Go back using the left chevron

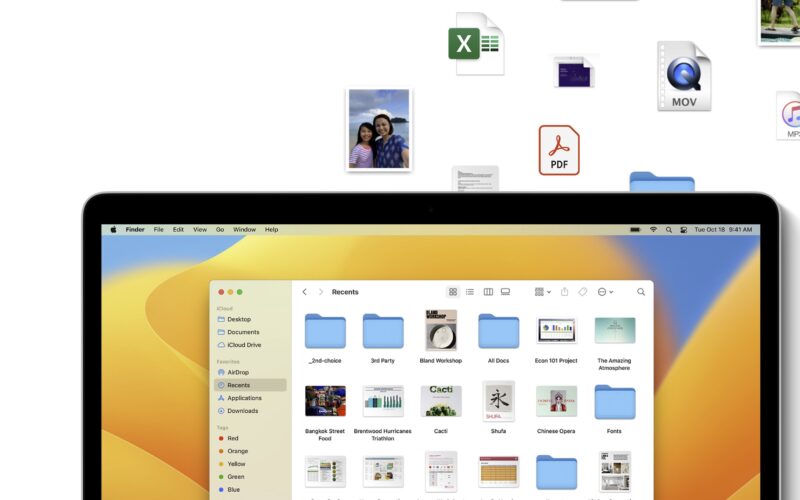tap(305, 292)
